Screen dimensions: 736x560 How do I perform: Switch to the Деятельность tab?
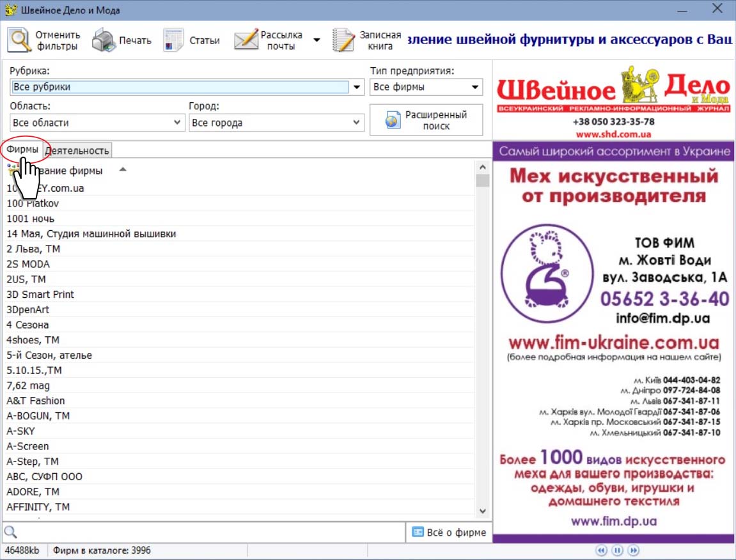pyautogui.click(x=77, y=151)
